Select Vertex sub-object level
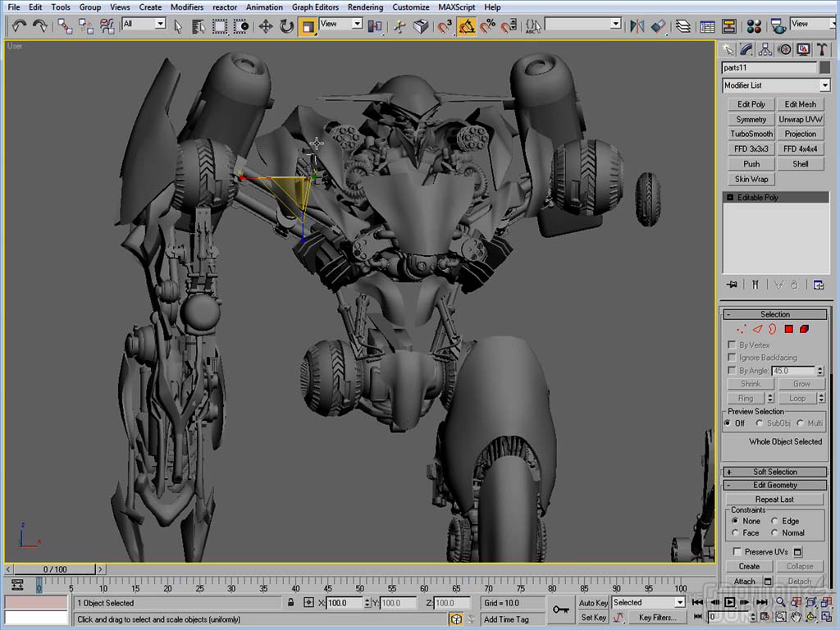Screen dimensions: 840x630 (x=742, y=329)
